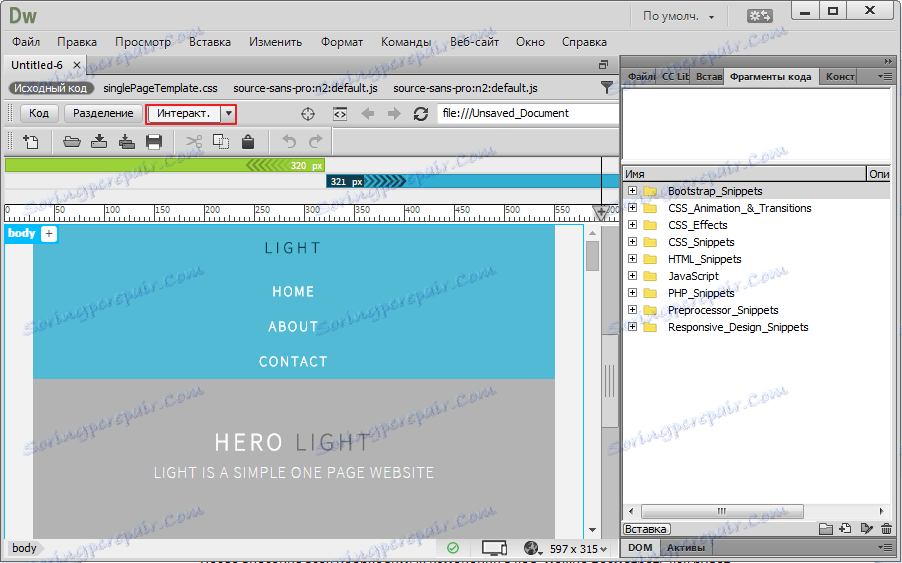Close the Untitled-6 document tab
The height and width of the screenshot is (563, 902).
coord(77,65)
